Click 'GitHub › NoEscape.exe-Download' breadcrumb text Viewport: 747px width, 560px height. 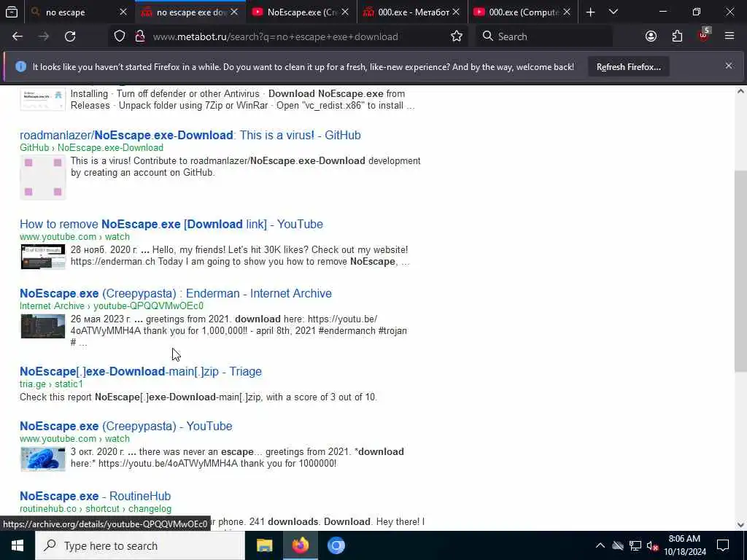point(91,147)
